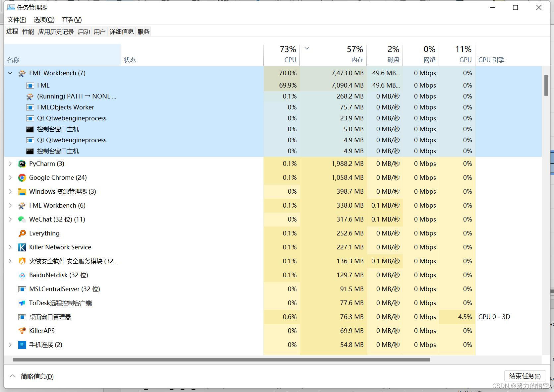Expand the FME Workbench (6) group
The width and height of the screenshot is (554, 392).
click(x=10, y=205)
